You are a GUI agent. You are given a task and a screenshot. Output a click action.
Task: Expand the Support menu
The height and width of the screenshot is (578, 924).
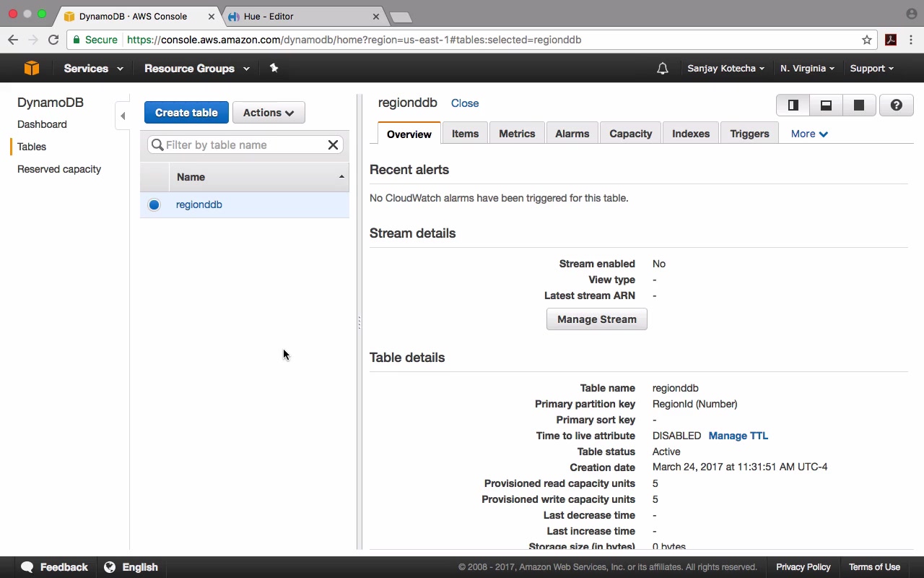[871, 69]
